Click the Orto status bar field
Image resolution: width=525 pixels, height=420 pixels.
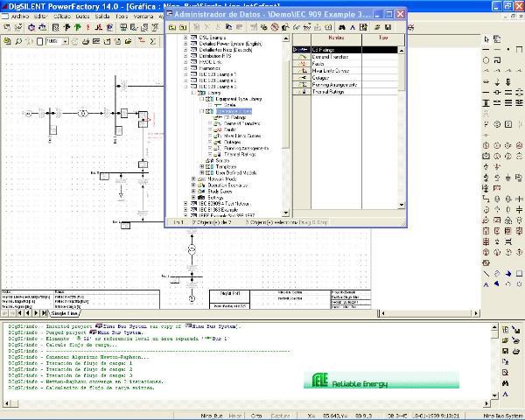256,416
